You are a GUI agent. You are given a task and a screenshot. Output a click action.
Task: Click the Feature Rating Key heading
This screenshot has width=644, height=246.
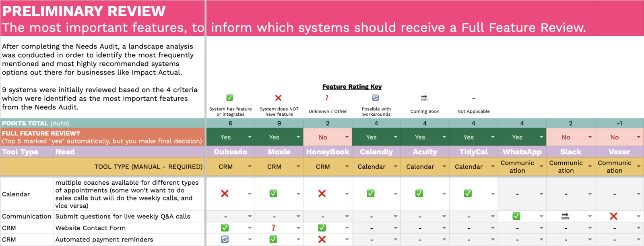click(352, 87)
